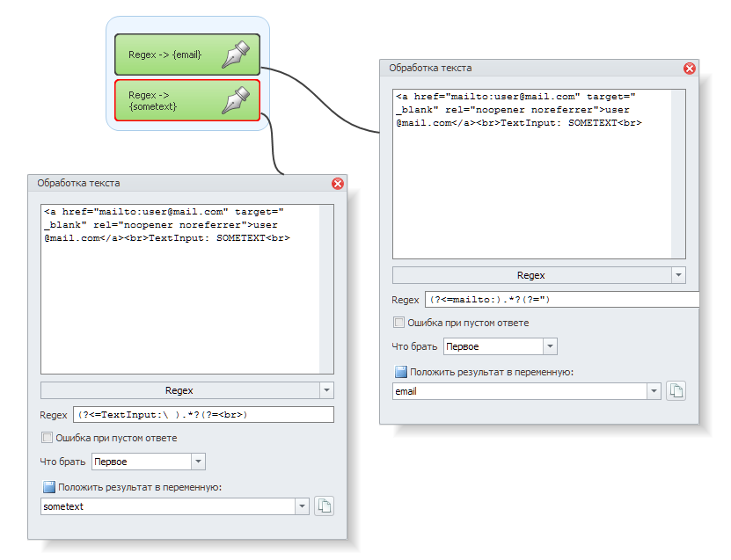
Task: Expand the email variable combo box arrow
Action: [x=654, y=391]
